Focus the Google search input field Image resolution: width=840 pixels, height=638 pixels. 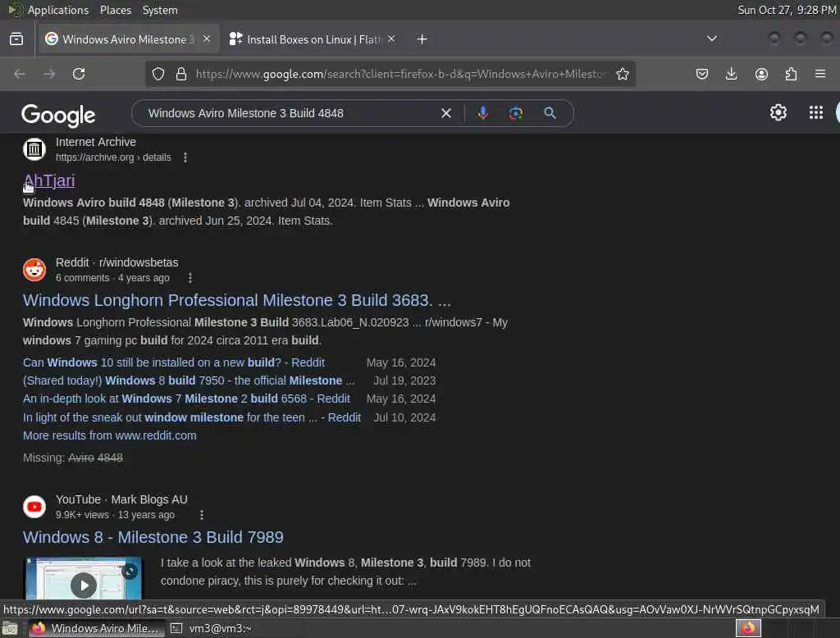pos(290,113)
